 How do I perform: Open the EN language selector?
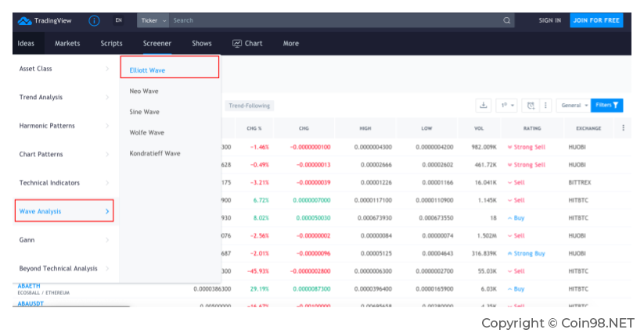tap(119, 20)
